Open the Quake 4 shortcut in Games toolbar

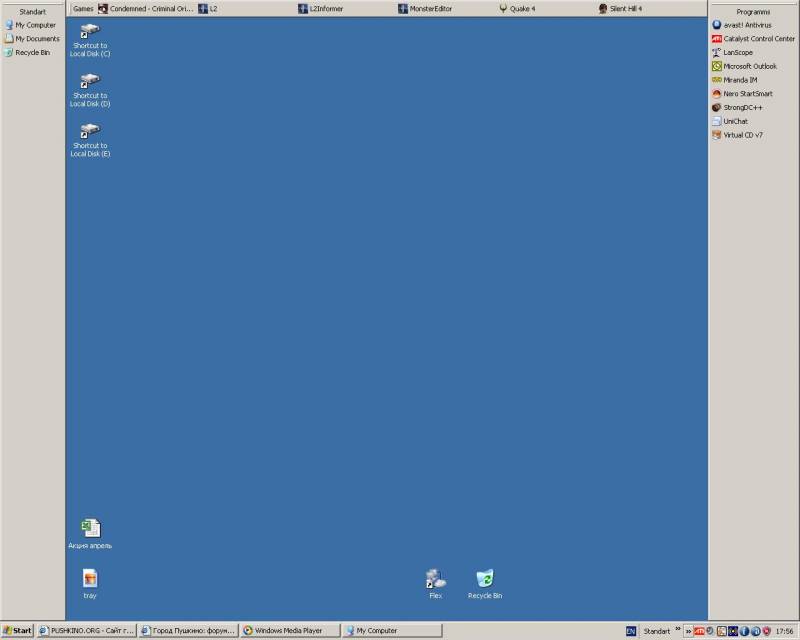(517, 8)
